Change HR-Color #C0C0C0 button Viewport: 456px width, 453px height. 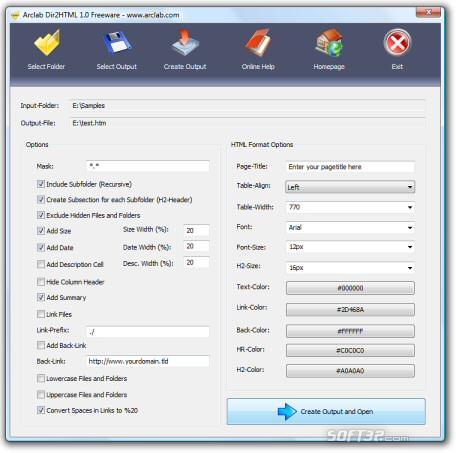[x=350, y=351]
